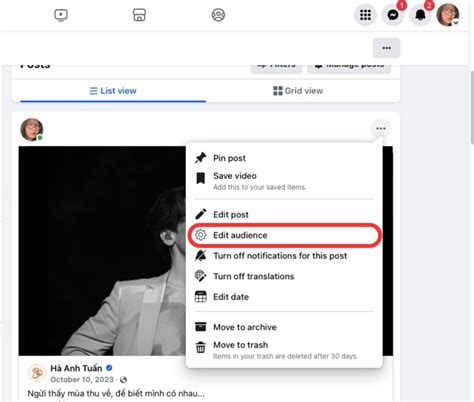
Task: Choose Save video menu option
Action: coord(284,181)
